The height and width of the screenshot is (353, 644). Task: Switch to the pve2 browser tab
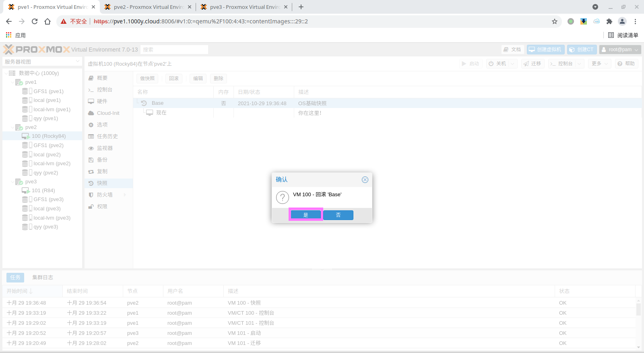pos(148,7)
